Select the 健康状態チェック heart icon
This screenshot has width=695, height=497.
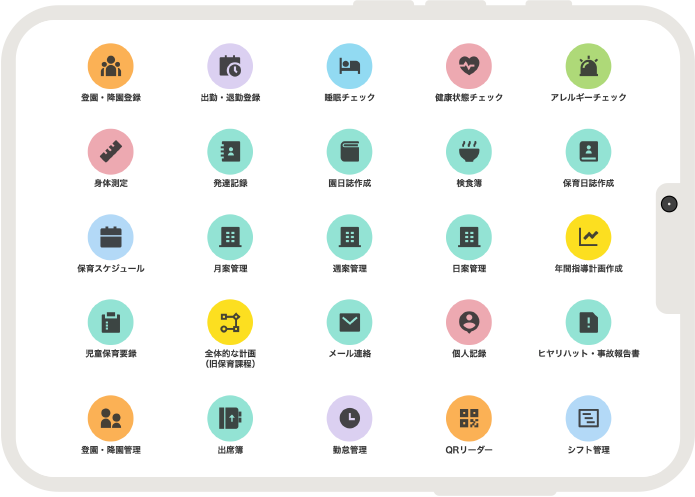click(469, 67)
